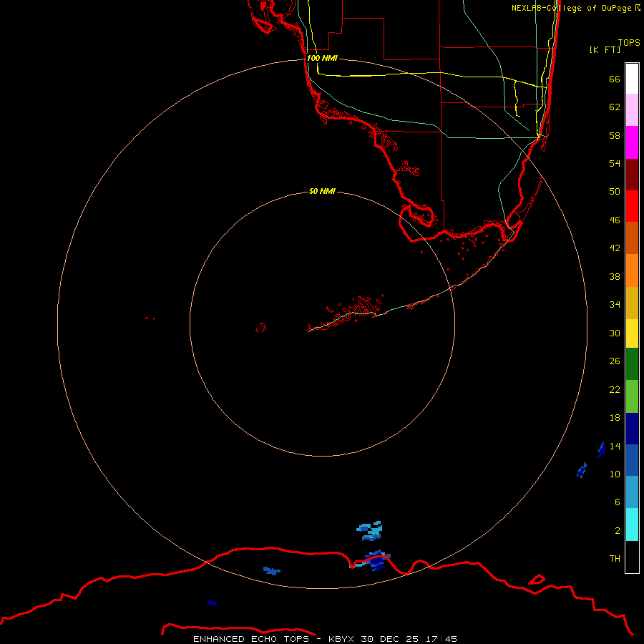Click the legend value 18

[615, 418]
